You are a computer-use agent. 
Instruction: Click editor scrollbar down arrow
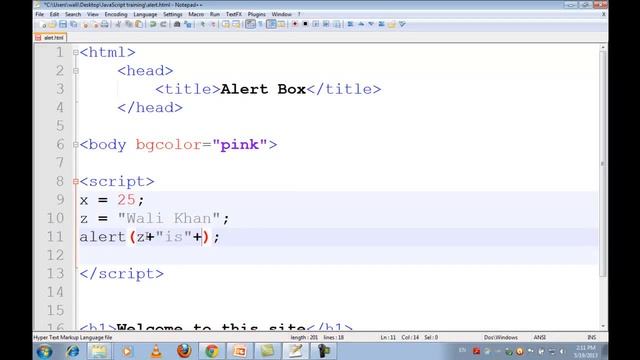pos(603,326)
